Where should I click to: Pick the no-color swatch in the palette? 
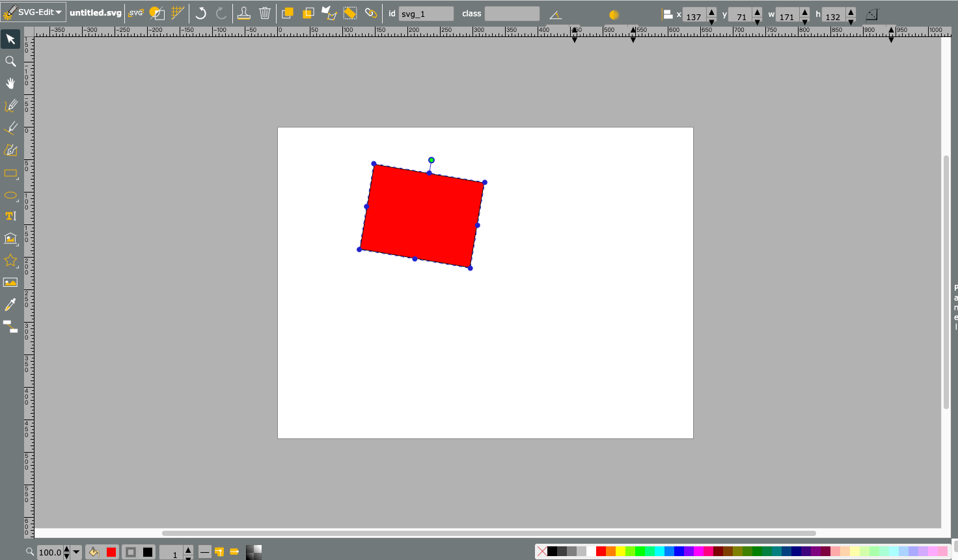[542, 552]
